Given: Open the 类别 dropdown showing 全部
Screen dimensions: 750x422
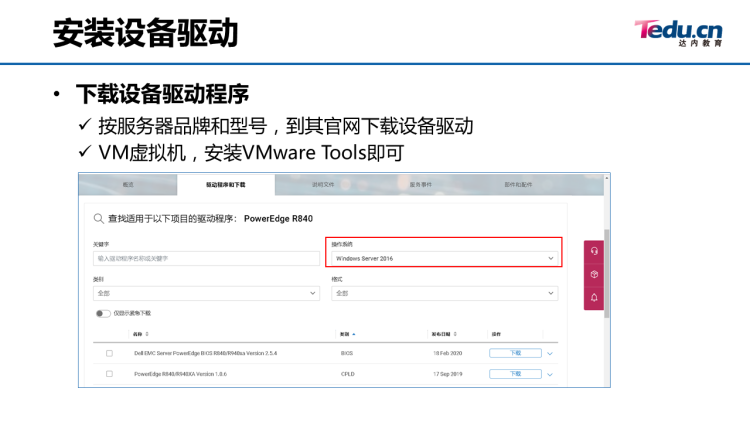Looking at the screenshot, I should point(206,293).
